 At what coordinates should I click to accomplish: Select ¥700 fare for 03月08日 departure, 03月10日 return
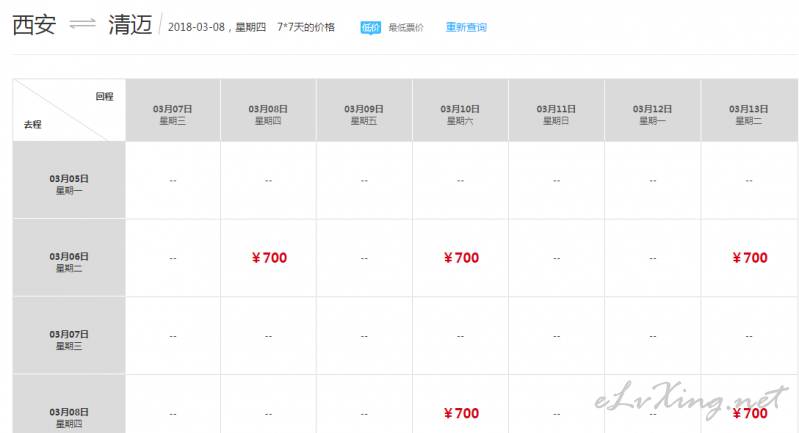tap(461, 413)
